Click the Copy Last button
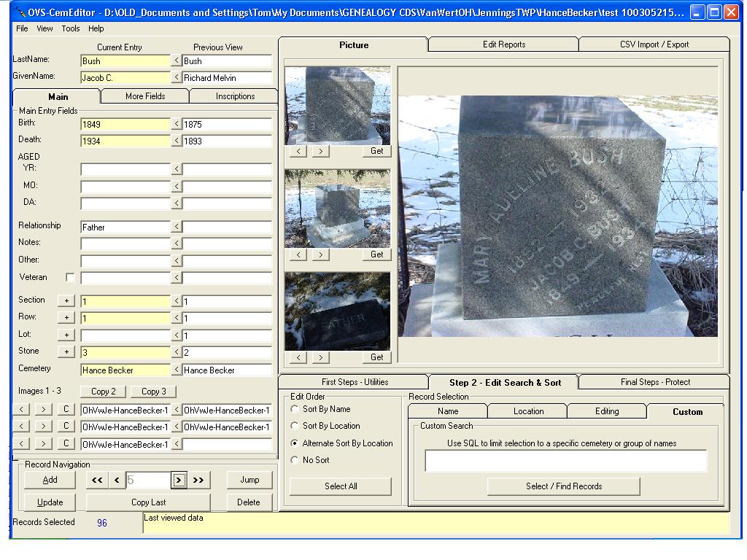This screenshot has height=560, width=747. coord(148,502)
